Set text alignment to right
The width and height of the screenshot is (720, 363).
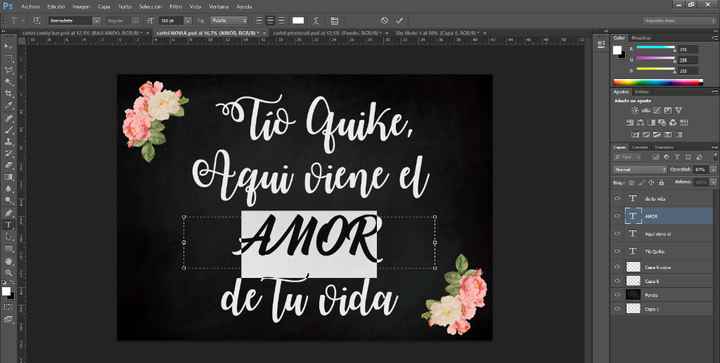pyautogui.click(x=281, y=21)
